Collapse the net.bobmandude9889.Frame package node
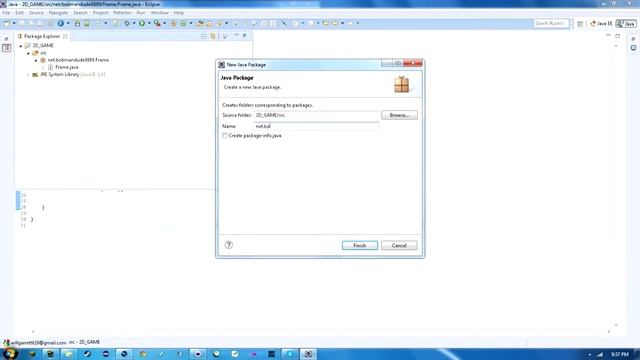 [36, 60]
